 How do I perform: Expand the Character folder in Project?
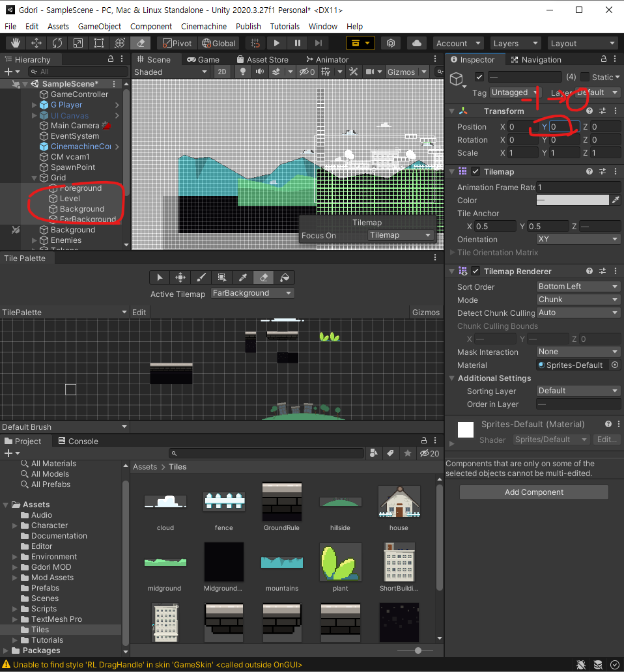14,525
